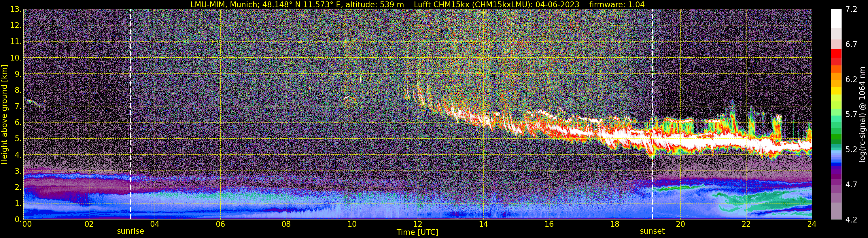This screenshot has width=868, height=238.
Task: Click the colorbar value '5.2'
Action: (851, 150)
